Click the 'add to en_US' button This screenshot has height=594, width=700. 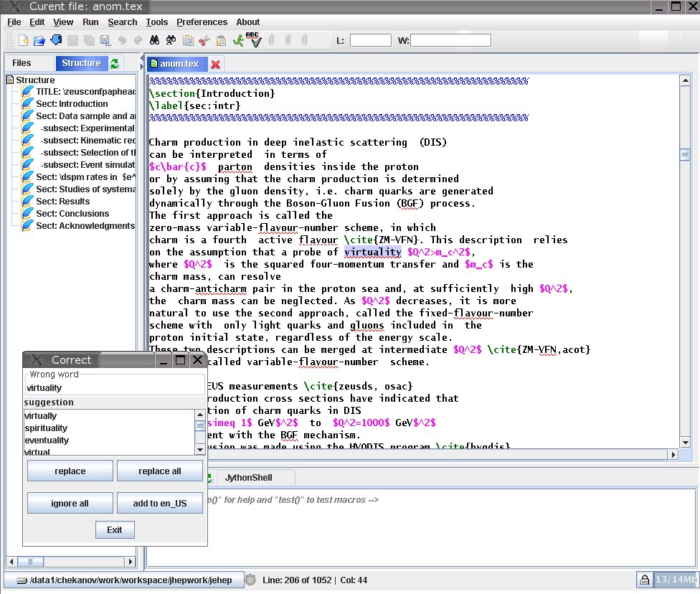[159, 504]
